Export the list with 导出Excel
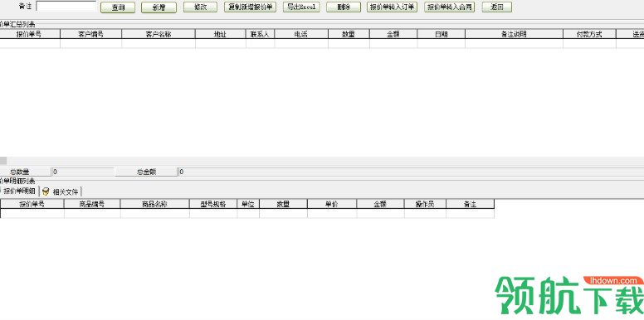The image size is (644, 320). tap(301, 7)
